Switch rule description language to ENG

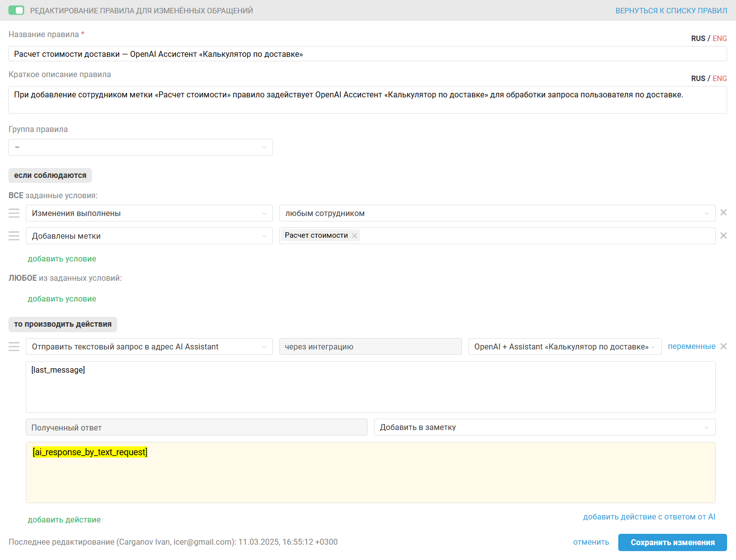(720, 79)
